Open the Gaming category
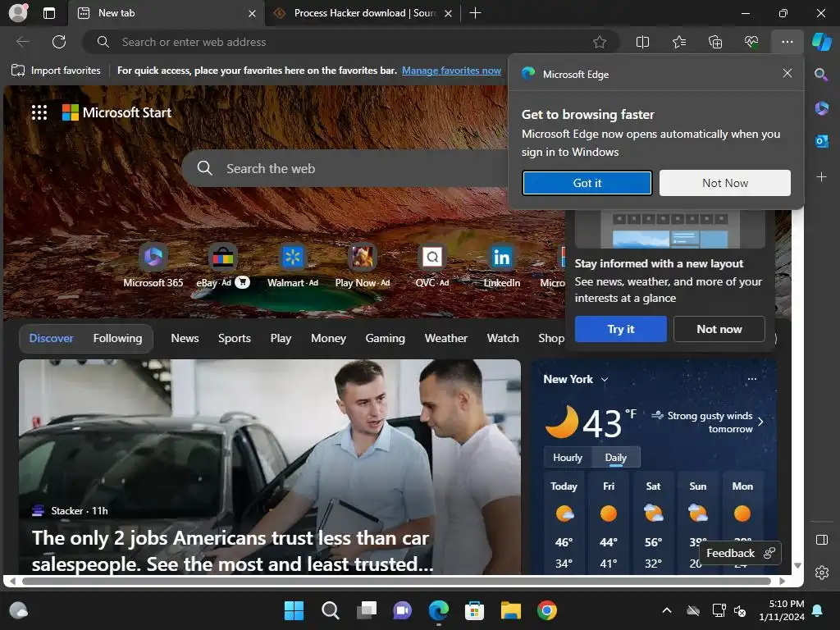This screenshot has width=840, height=630. [x=386, y=338]
